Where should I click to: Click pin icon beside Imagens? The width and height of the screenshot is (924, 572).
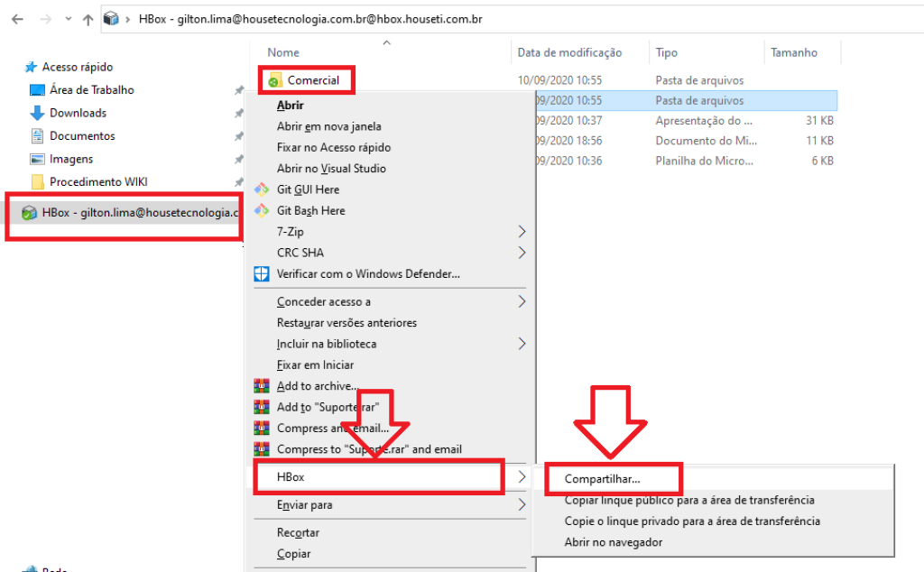(238, 159)
